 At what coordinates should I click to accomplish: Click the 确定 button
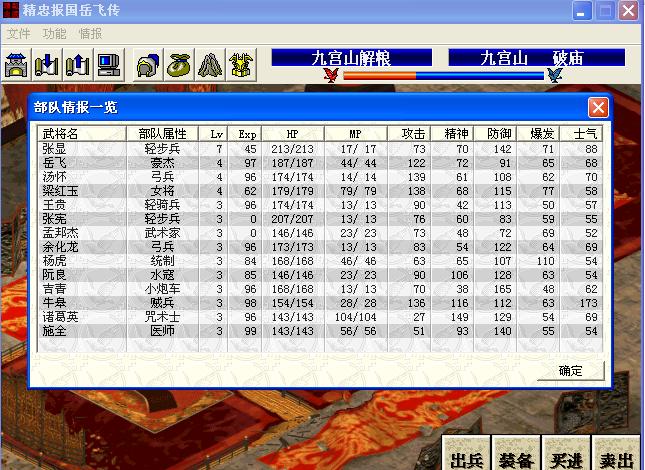click(571, 370)
